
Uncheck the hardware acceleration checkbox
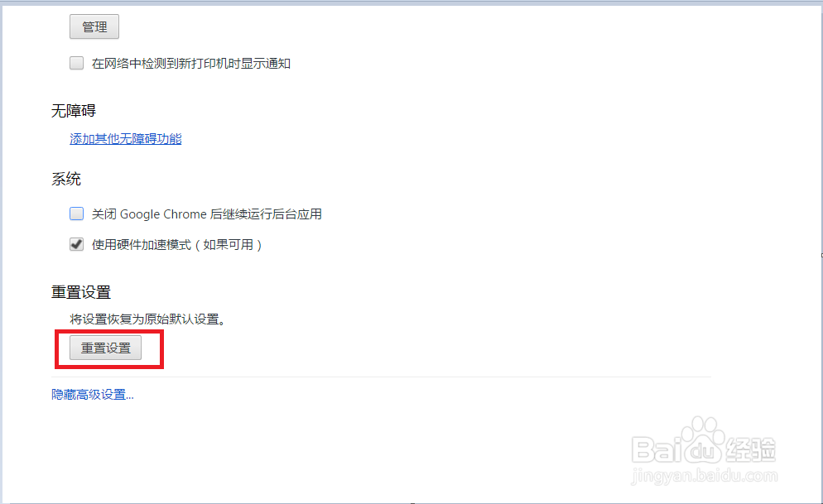coord(77,244)
